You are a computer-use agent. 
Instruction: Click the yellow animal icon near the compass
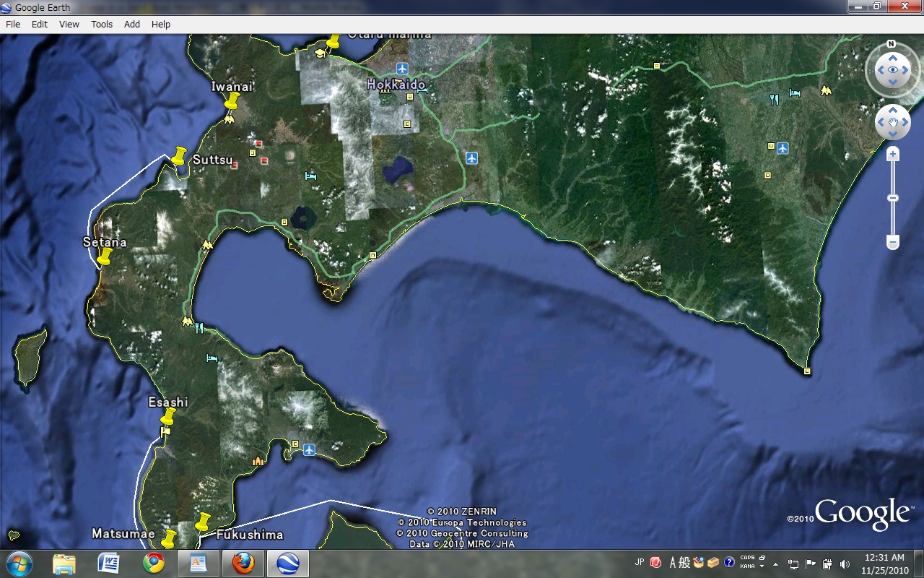(x=825, y=90)
